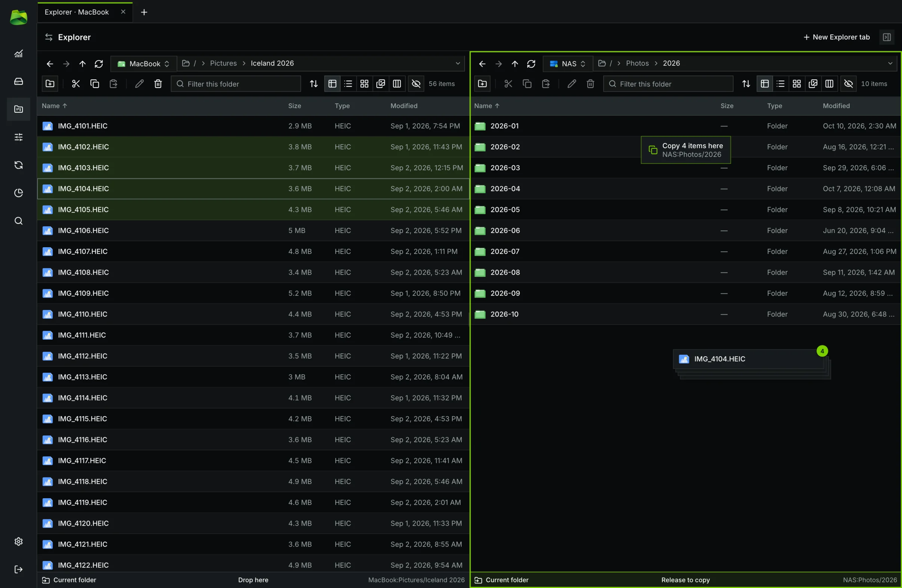Add a new tab with the plus button

pos(144,12)
